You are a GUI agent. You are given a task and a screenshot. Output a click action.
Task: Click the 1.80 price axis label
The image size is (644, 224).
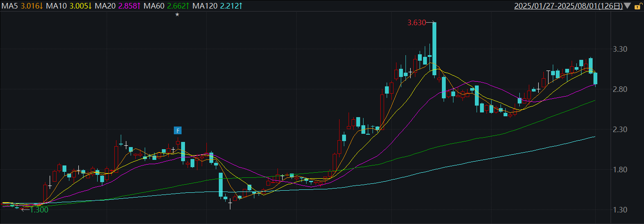(x=620, y=170)
